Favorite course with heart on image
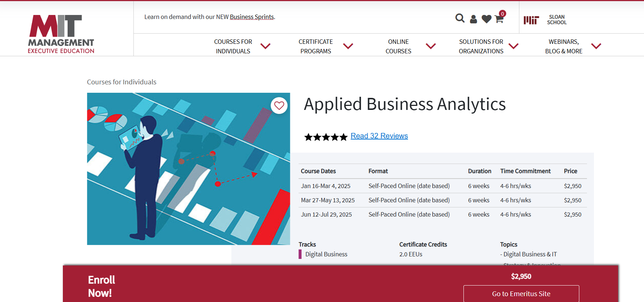This screenshot has width=644, height=302. pos(279,106)
